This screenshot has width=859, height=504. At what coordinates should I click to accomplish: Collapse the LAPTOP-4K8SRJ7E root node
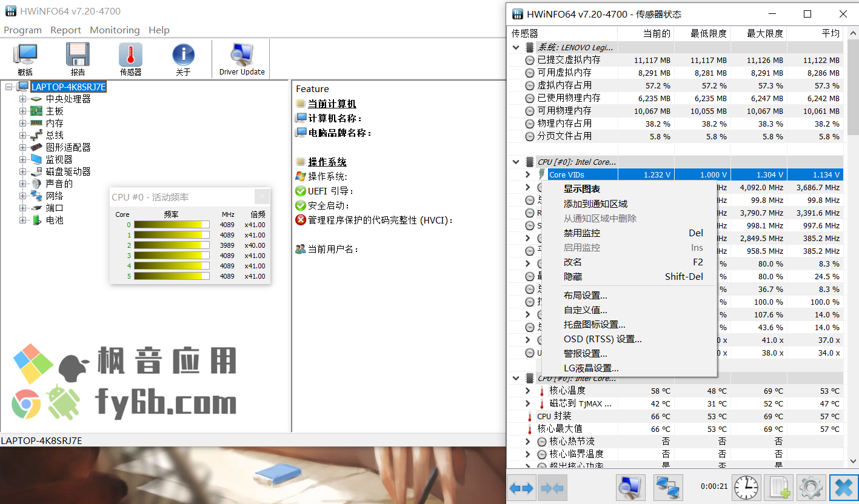tap(8, 87)
